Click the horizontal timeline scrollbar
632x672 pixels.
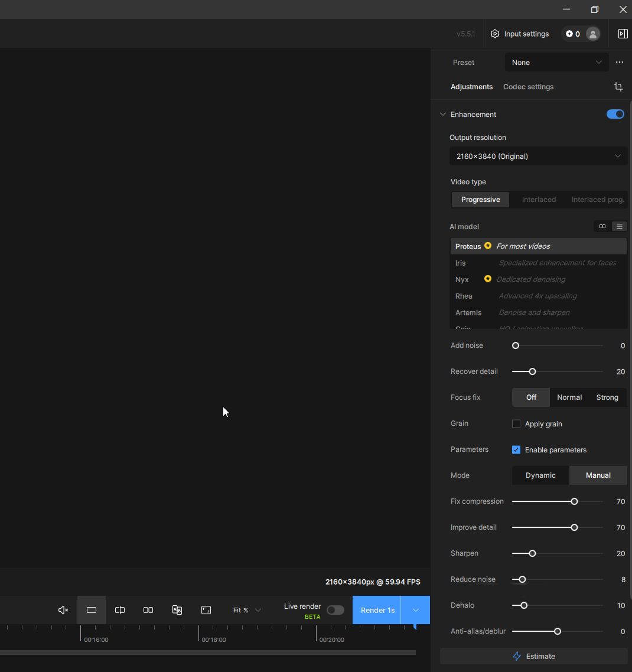208,653
